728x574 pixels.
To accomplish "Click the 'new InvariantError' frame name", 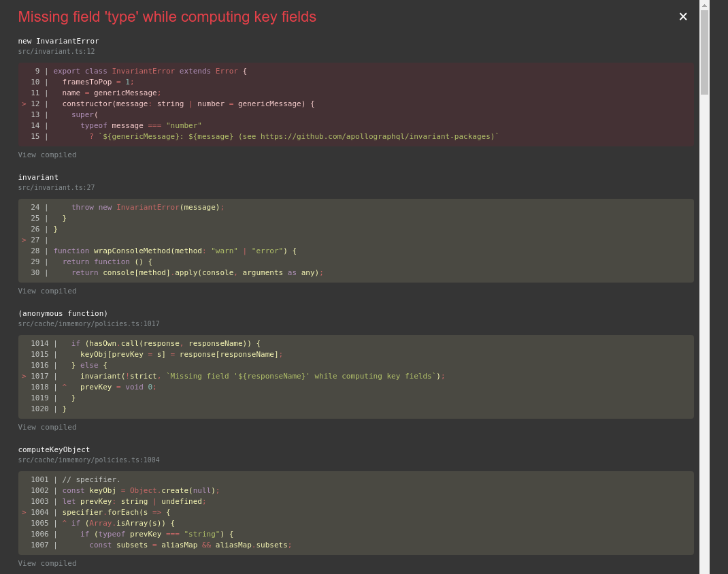I will point(59,42).
